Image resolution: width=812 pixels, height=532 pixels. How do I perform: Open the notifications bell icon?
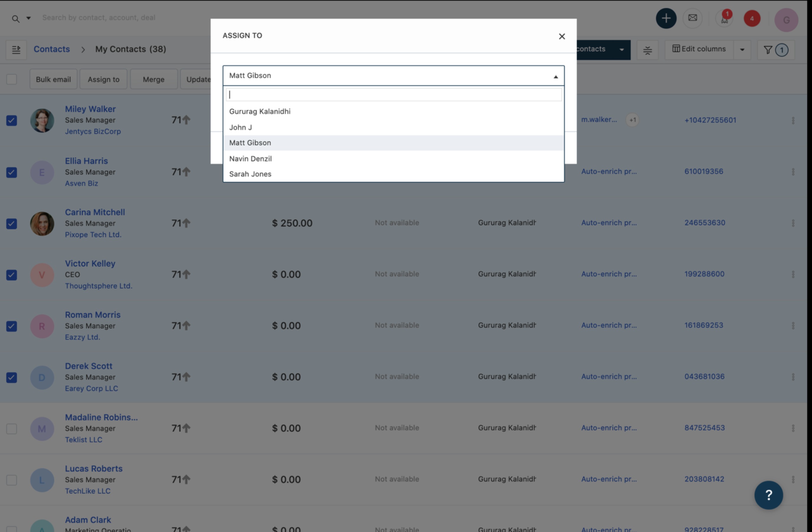pyautogui.click(x=724, y=19)
